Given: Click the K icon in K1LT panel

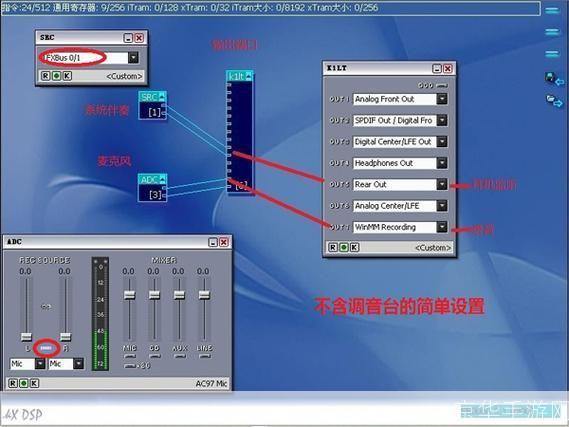Looking at the screenshot, I should point(355,247).
